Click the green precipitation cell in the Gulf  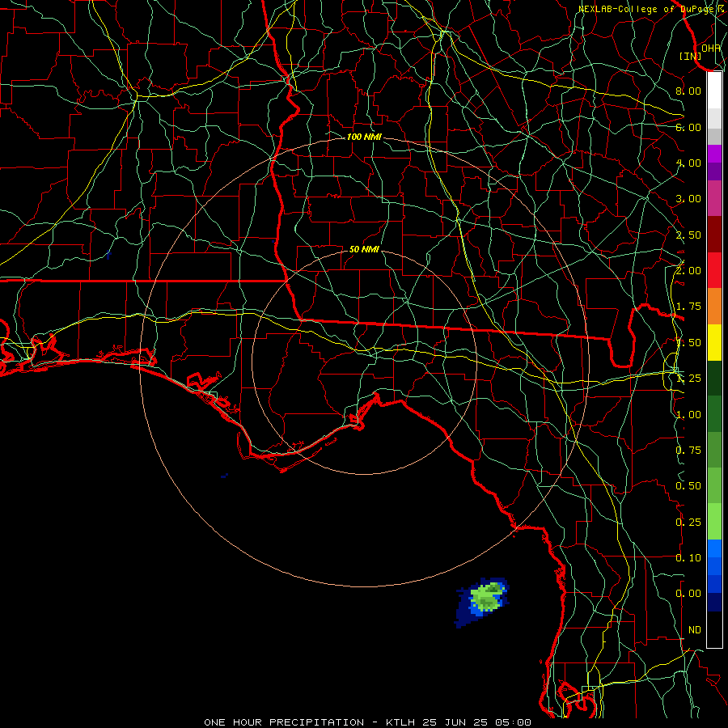487,598
